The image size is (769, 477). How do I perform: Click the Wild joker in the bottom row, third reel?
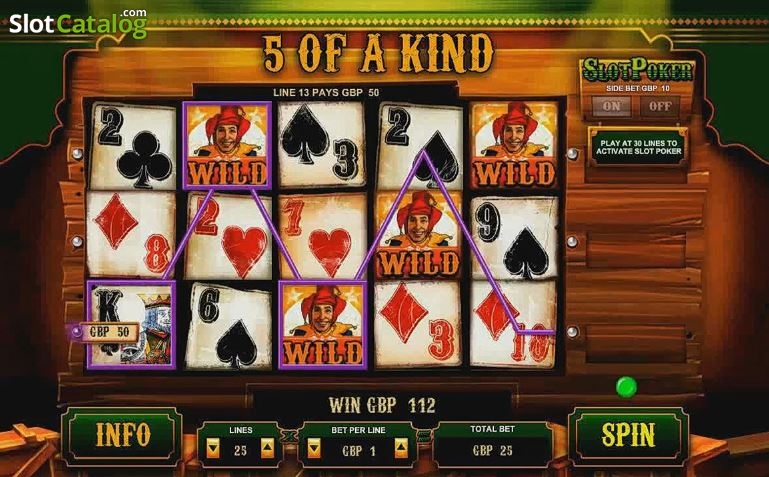[322, 325]
